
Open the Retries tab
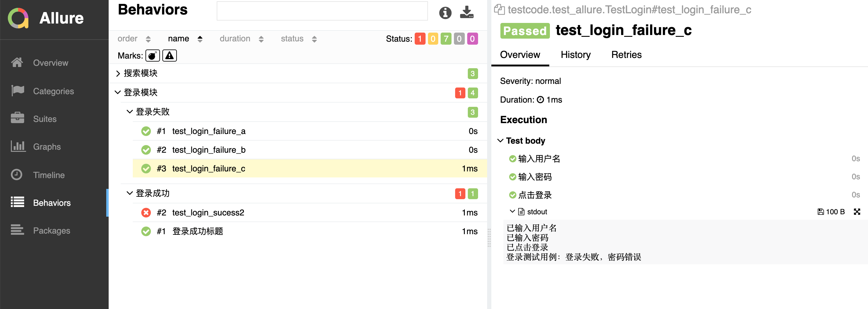pyautogui.click(x=626, y=55)
